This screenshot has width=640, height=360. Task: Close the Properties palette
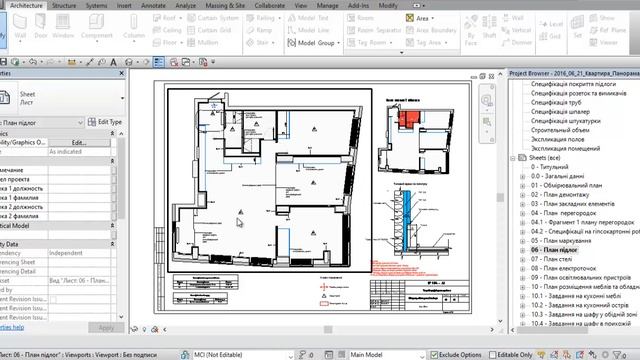pos(121,73)
